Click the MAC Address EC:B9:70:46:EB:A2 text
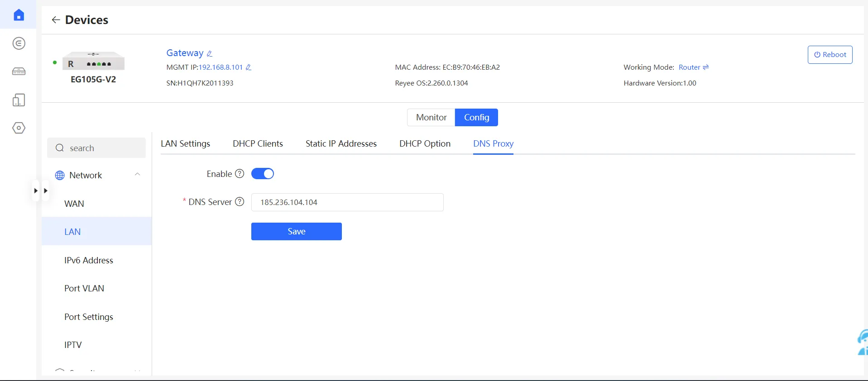 point(447,67)
